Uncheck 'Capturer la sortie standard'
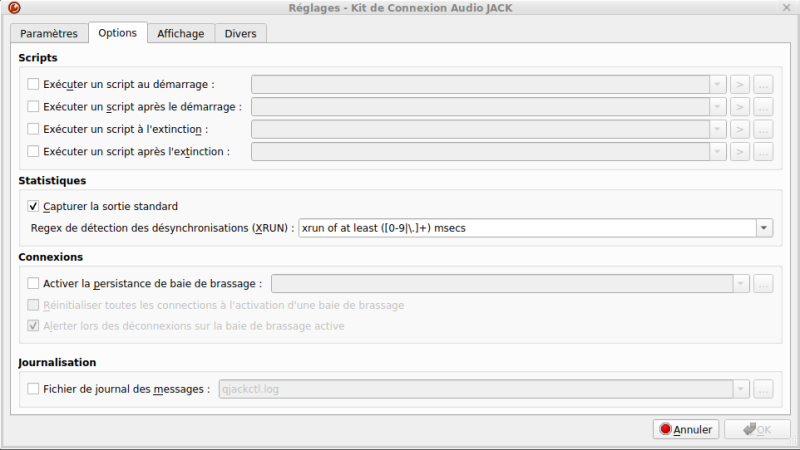The width and height of the screenshot is (800, 450). (x=34, y=207)
